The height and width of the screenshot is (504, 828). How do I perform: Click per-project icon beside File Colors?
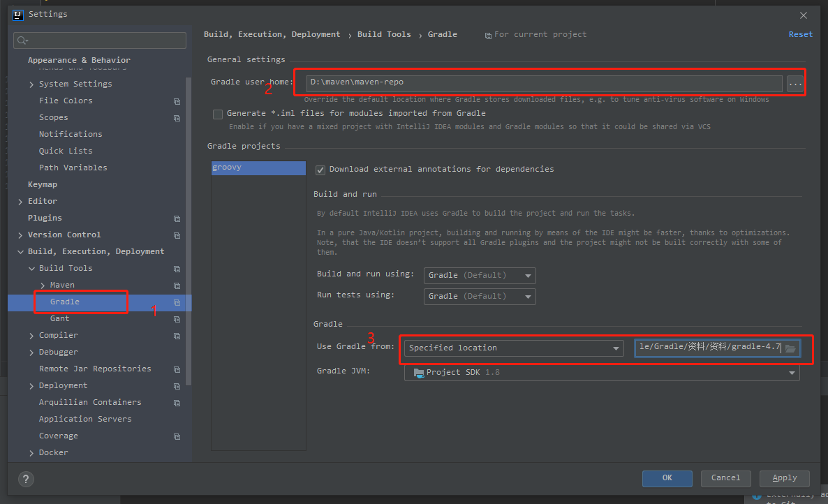(177, 101)
